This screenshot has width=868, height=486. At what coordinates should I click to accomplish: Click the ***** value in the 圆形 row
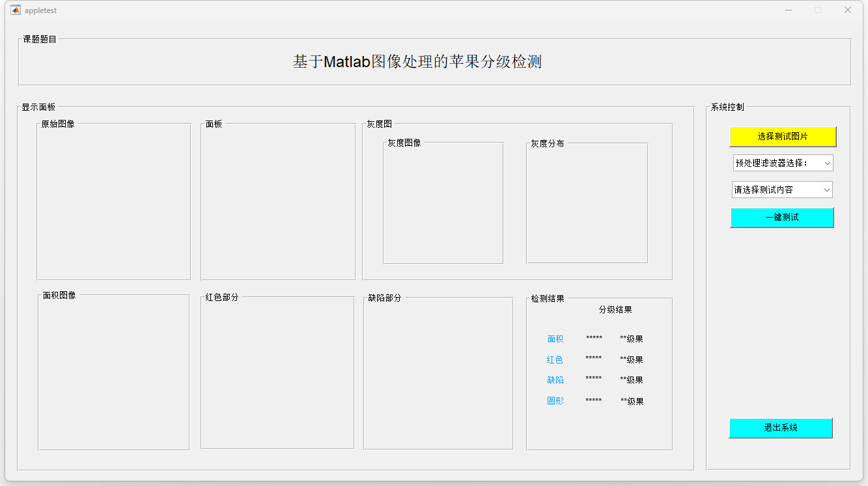pos(593,401)
